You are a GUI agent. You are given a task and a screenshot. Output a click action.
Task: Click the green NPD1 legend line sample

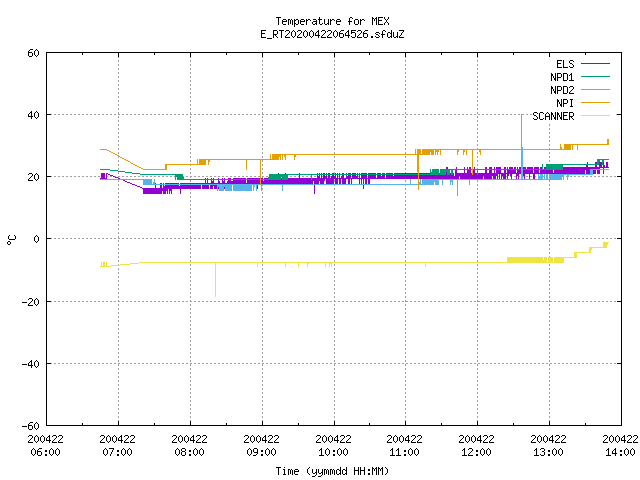pyautogui.click(x=595, y=76)
